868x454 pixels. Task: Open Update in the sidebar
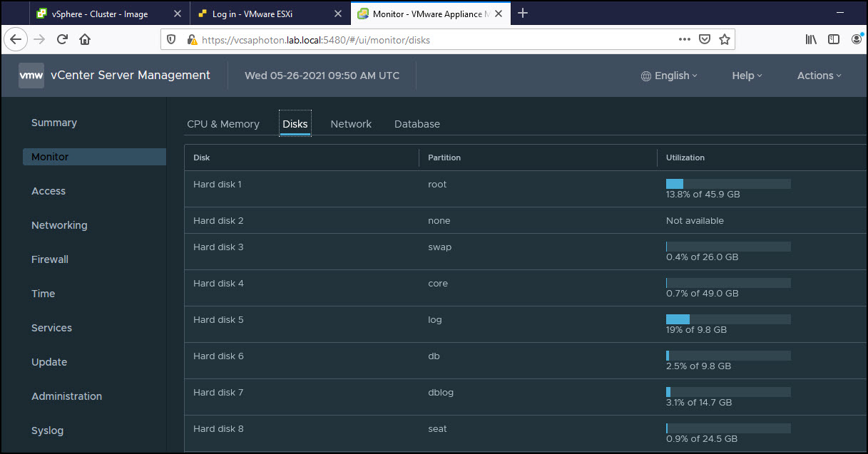pyautogui.click(x=49, y=362)
